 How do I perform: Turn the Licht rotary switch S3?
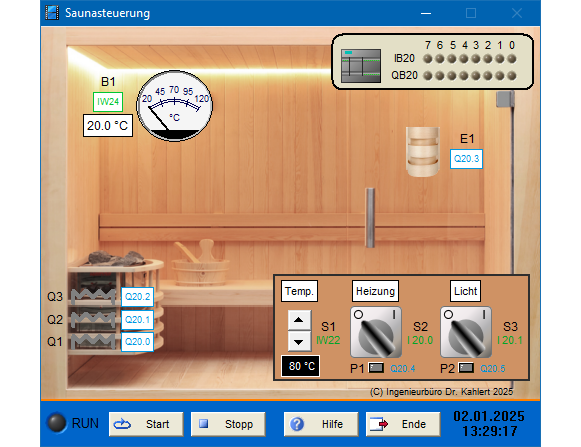click(x=466, y=332)
